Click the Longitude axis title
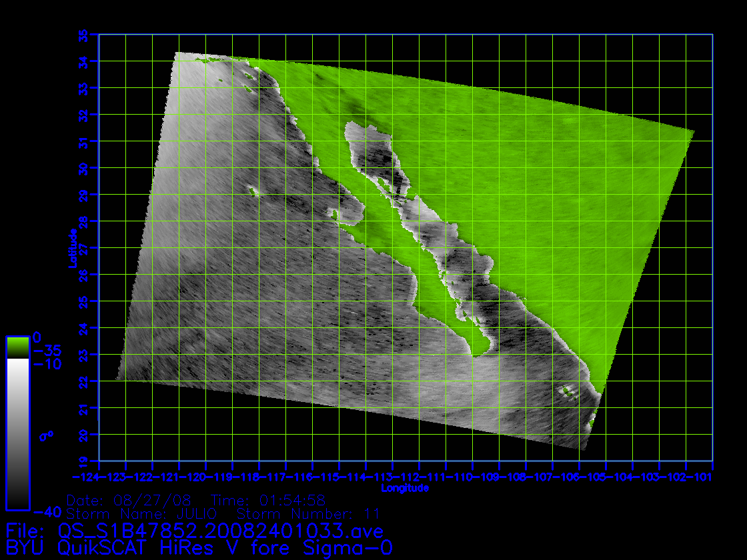747x560 pixels. pos(405,488)
